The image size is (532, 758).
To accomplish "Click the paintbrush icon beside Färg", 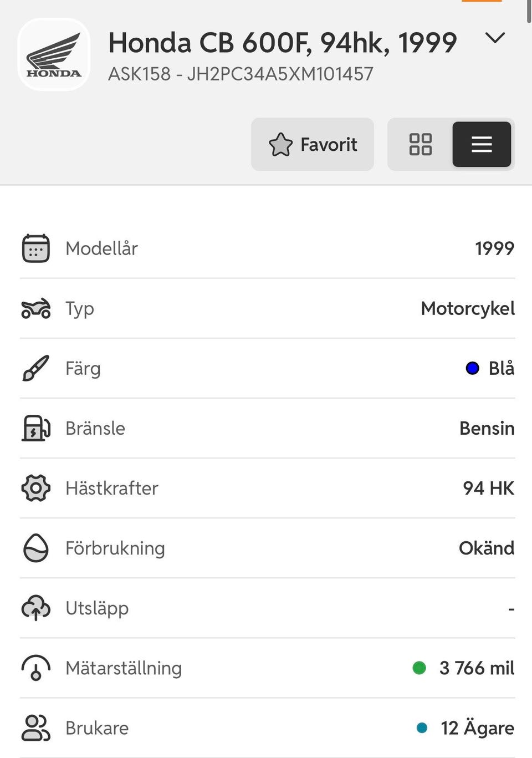I will point(36,368).
